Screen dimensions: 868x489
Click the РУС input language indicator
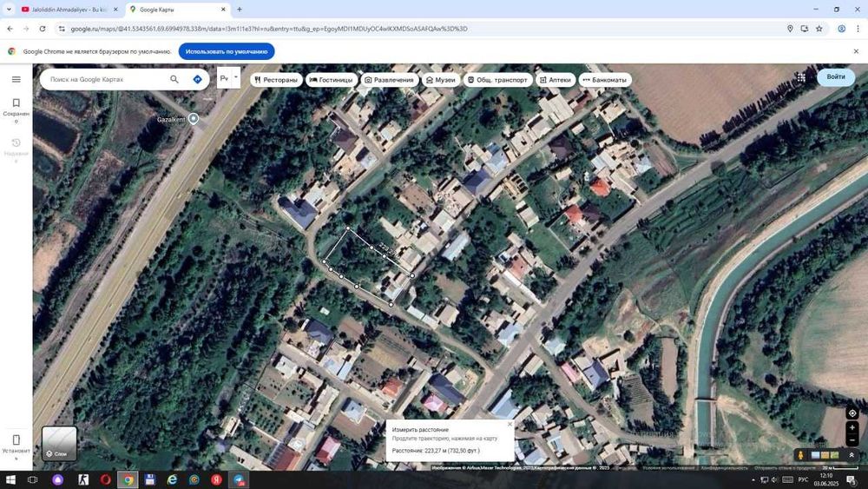pyautogui.click(x=803, y=479)
